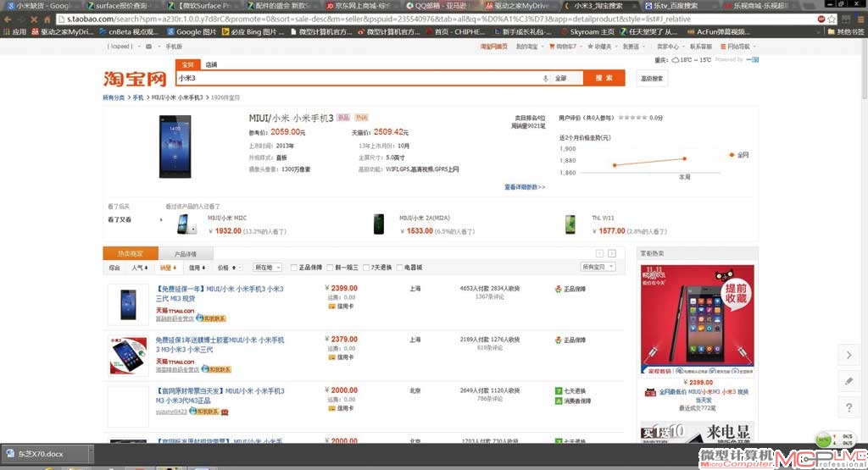The height and width of the screenshot is (470, 868).
Task: Open the 查看详细参数 link
Action: coord(525,187)
